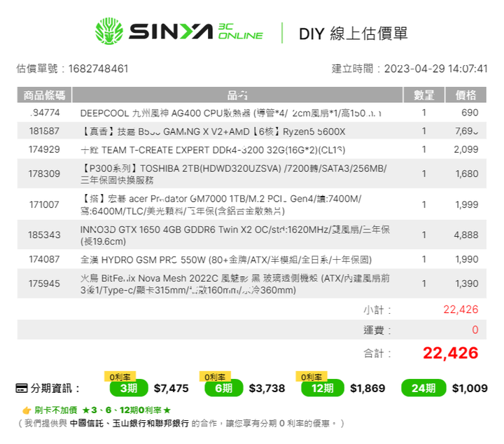Click the price 1,390 for the case
Screen dimensions: 504x444
(x=467, y=284)
